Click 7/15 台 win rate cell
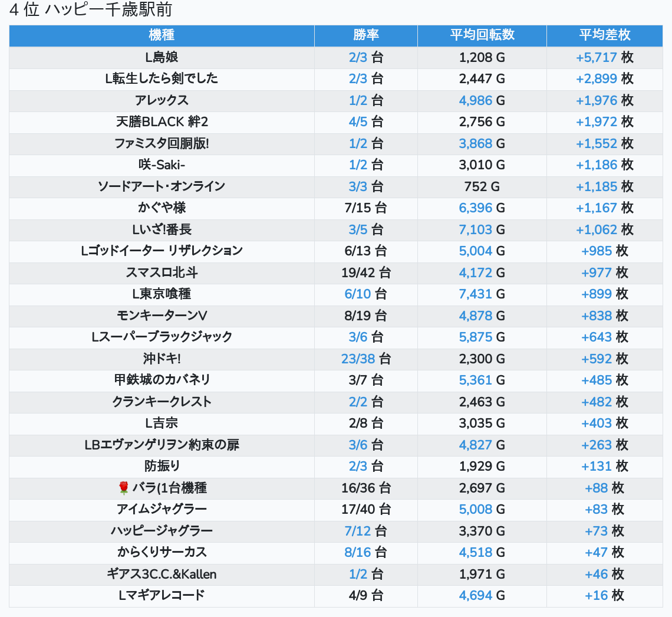This screenshot has width=672, height=617. click(x=366, y=208)
